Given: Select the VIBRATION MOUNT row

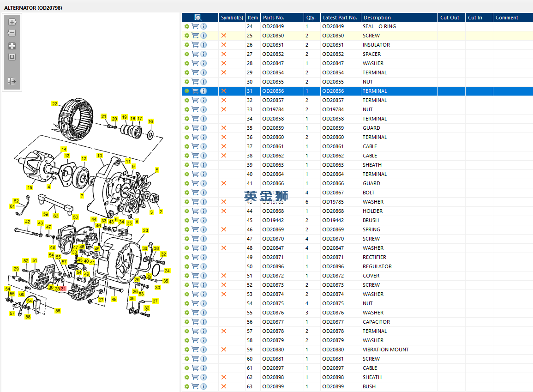Looking at the screenshot, I should [x=385, y=350].
